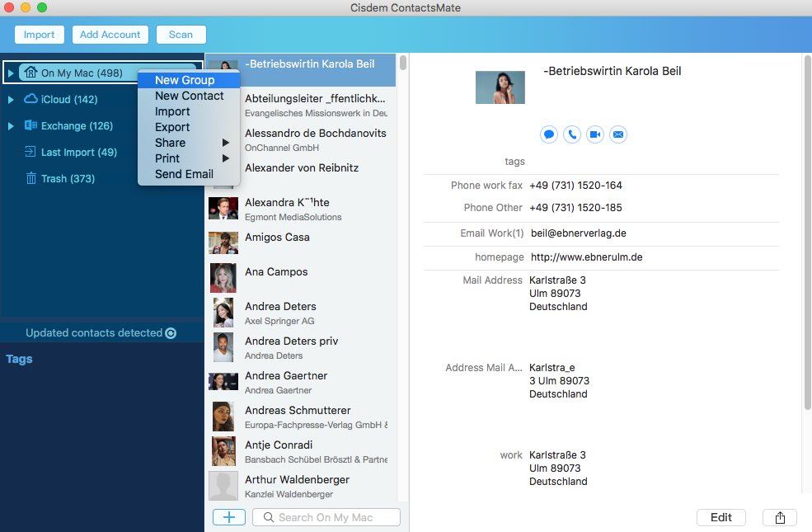812x532 pixels.
Task: Click the email envelope icon
Action: (618, 134)
